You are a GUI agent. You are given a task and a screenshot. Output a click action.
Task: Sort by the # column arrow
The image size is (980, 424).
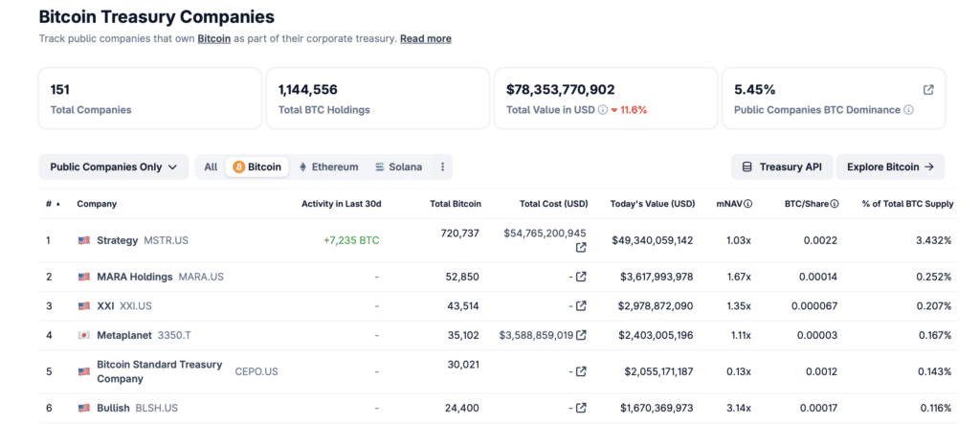pyautogui.click(x=58, y=205)
